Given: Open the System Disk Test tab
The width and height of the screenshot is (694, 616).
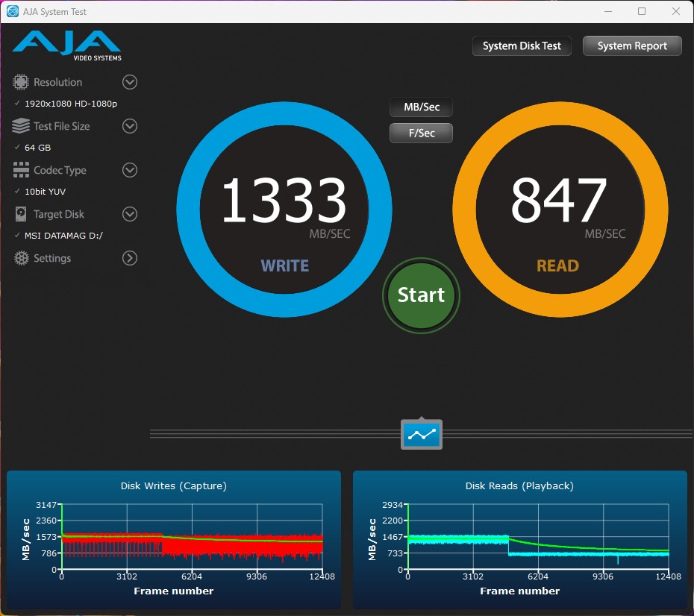Looking at the screenshot, I should (522, 46).
